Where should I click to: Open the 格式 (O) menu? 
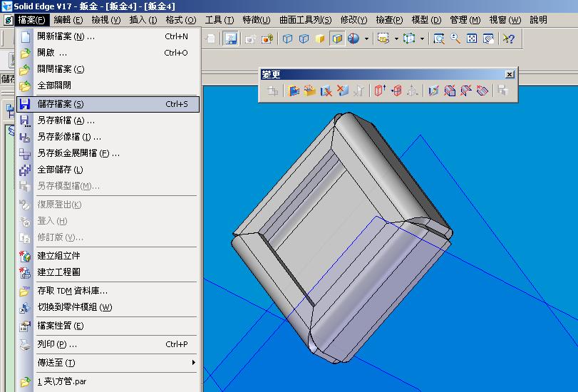180,20
